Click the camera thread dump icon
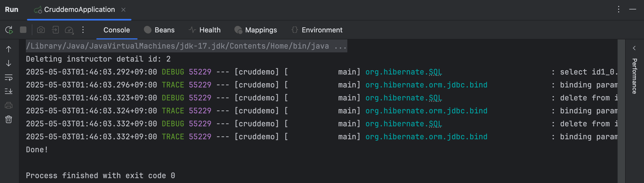 41,30
